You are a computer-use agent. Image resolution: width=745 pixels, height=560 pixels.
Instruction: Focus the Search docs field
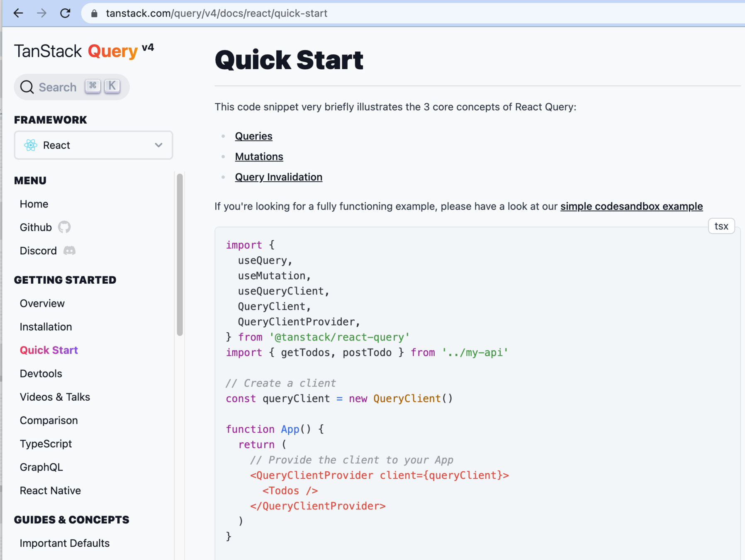pos(72,87)
